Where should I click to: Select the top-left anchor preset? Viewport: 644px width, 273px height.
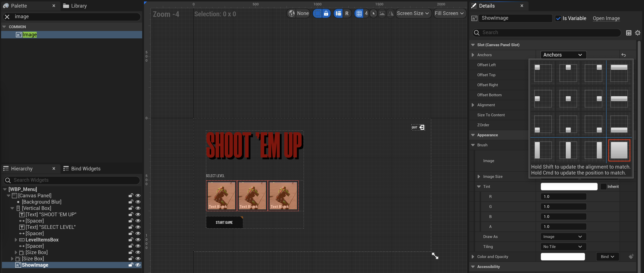[x=543, y=73]
